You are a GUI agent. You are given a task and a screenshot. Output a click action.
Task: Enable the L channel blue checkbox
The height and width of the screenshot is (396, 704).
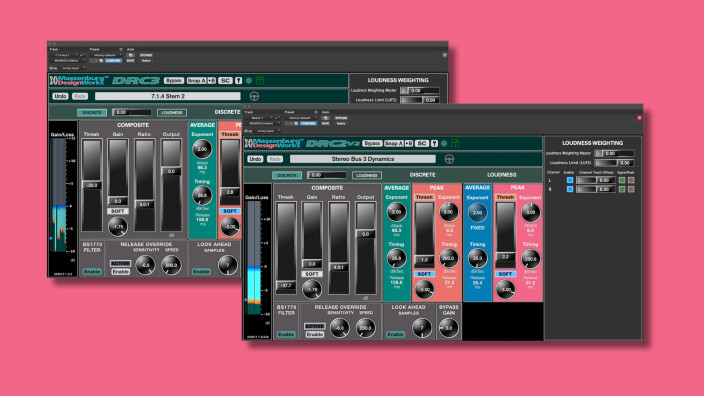570,180
